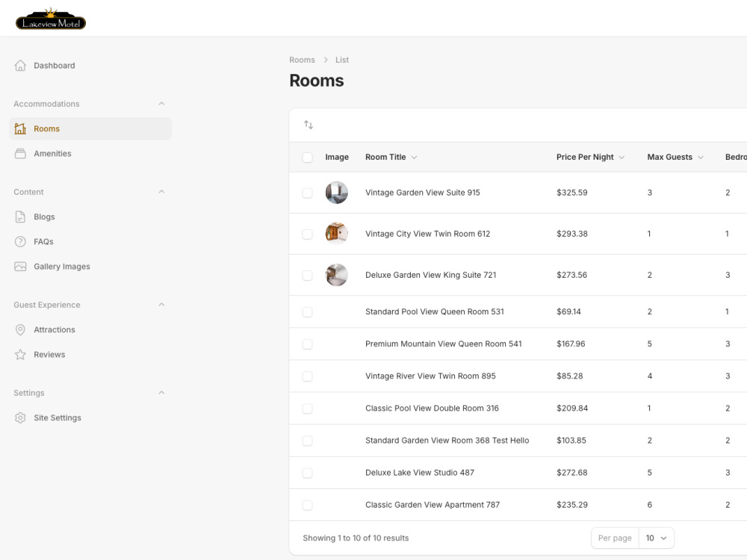Viewport: 747px width, 560px height.
Task: Click the reorder records arrows icon
Action: click(x=309, y=125)
